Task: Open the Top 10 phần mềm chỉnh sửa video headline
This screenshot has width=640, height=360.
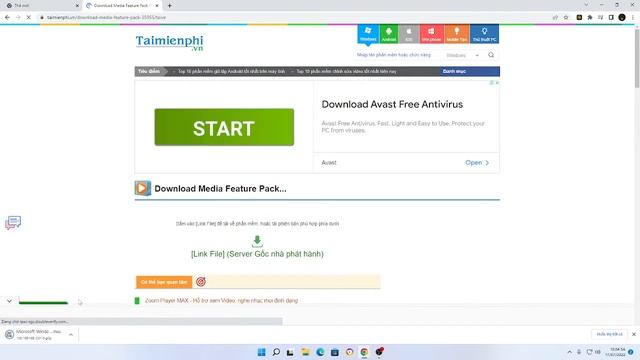Action: pos(346,71)
